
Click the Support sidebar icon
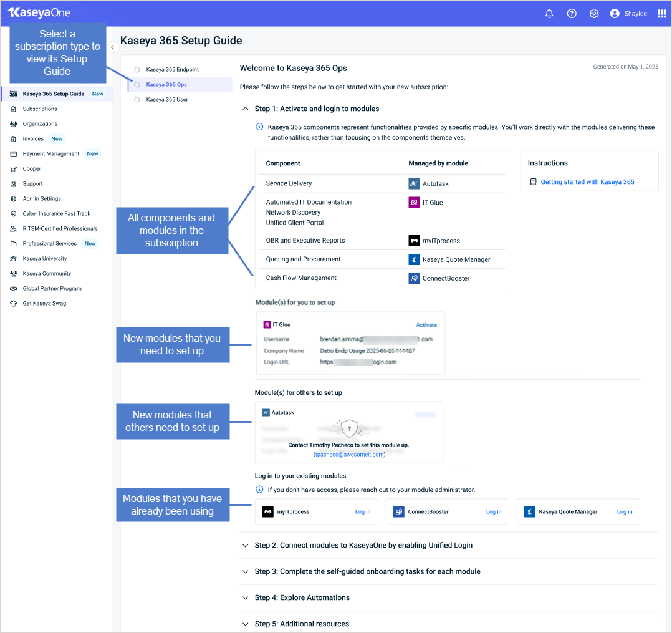(x=13, y=184)
